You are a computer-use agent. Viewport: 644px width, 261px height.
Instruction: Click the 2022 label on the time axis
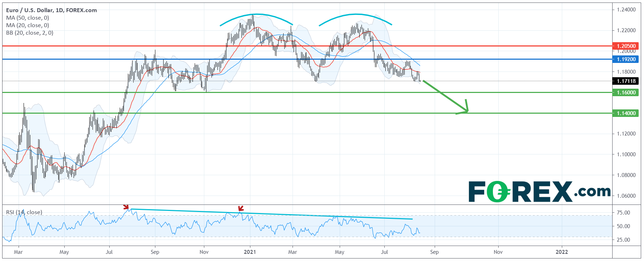click(561, 252)
